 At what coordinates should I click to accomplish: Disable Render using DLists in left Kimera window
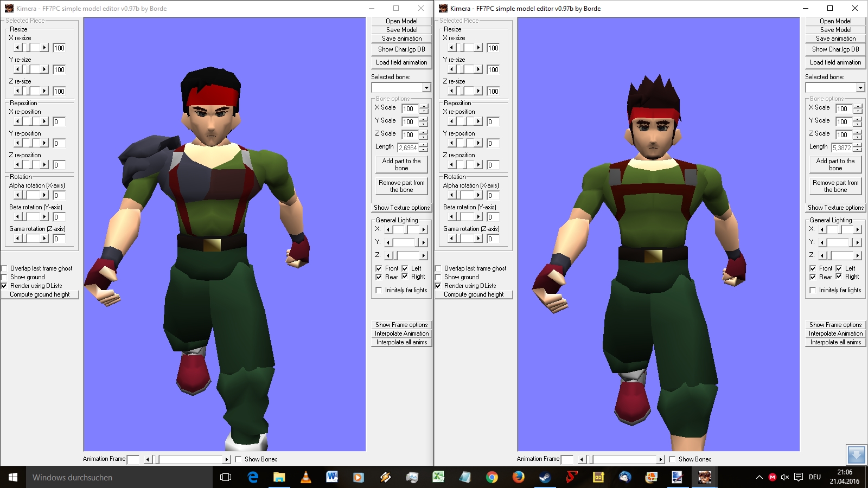[4, 286]
